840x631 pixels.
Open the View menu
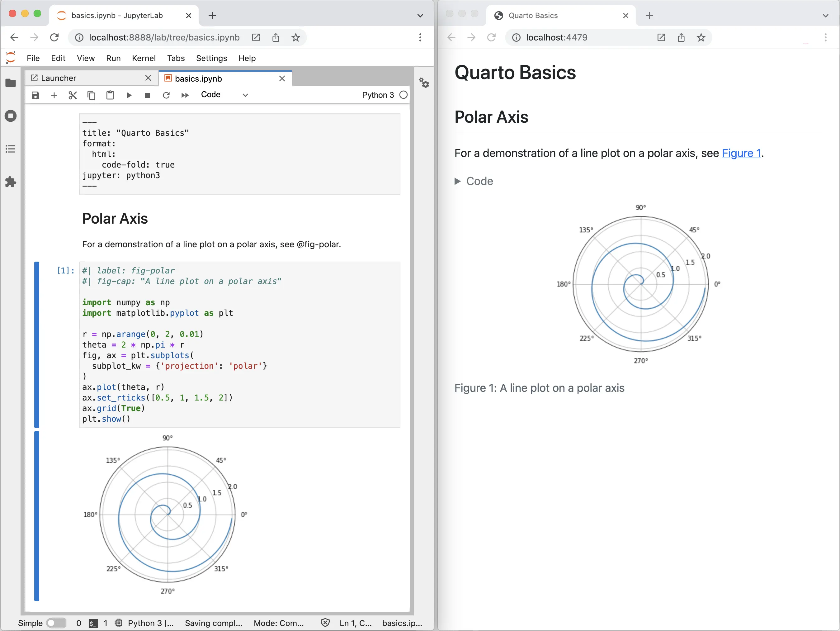click(86, 58)
